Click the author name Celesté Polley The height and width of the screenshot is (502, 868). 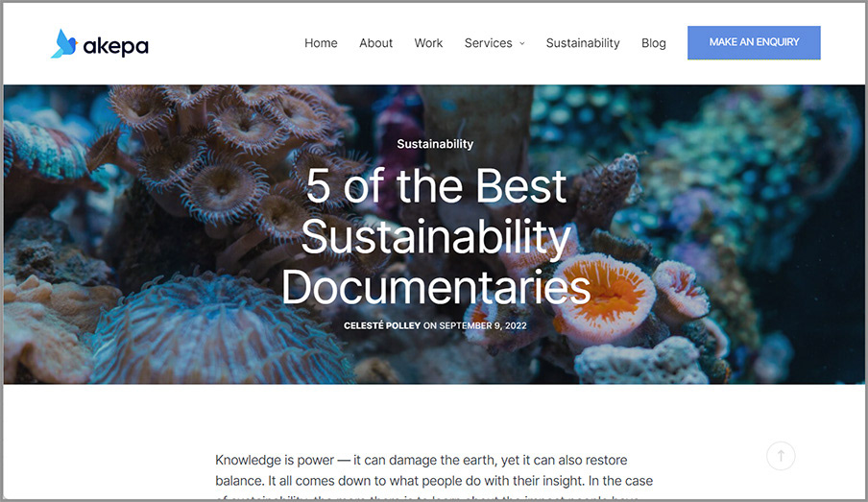click(382, 325)
